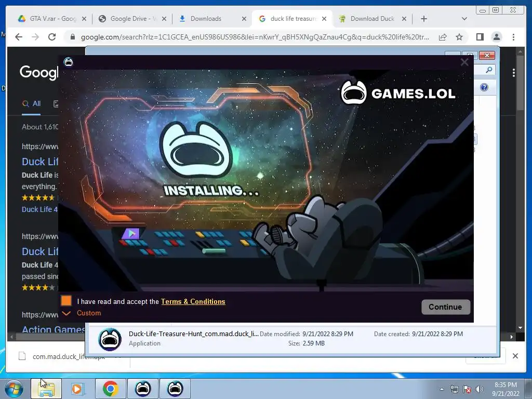
Task: Share this page icon in address bar
Action: (443, 37)
